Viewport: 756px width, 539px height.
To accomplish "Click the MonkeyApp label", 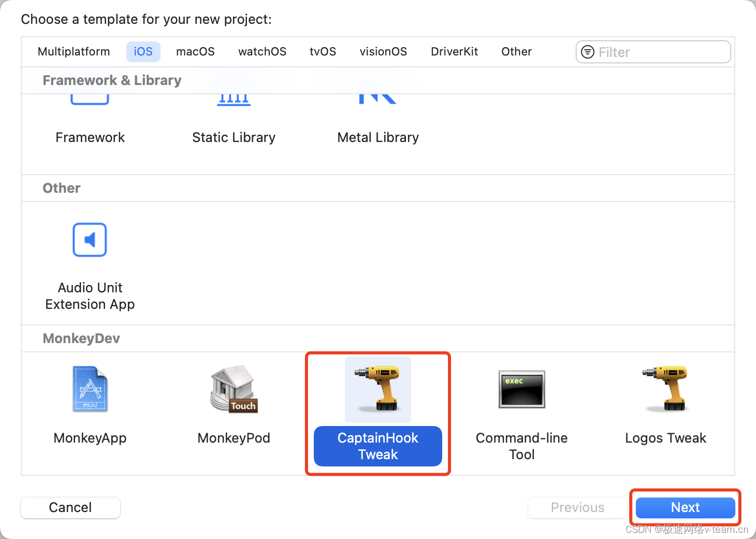I will coord(90,438).
